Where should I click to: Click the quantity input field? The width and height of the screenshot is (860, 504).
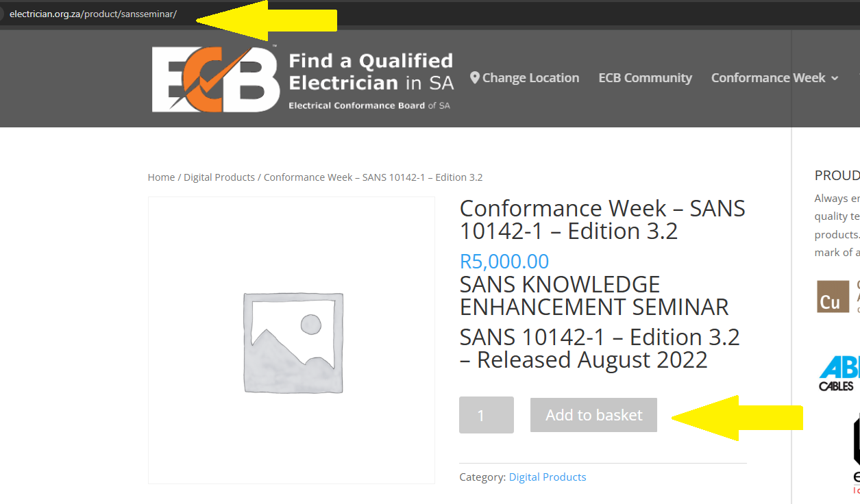click(486, 415)
